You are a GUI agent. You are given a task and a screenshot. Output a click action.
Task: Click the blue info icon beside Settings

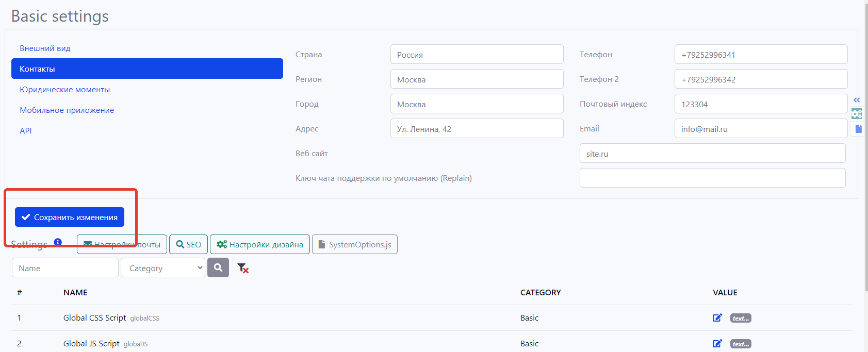pos(58,242)
